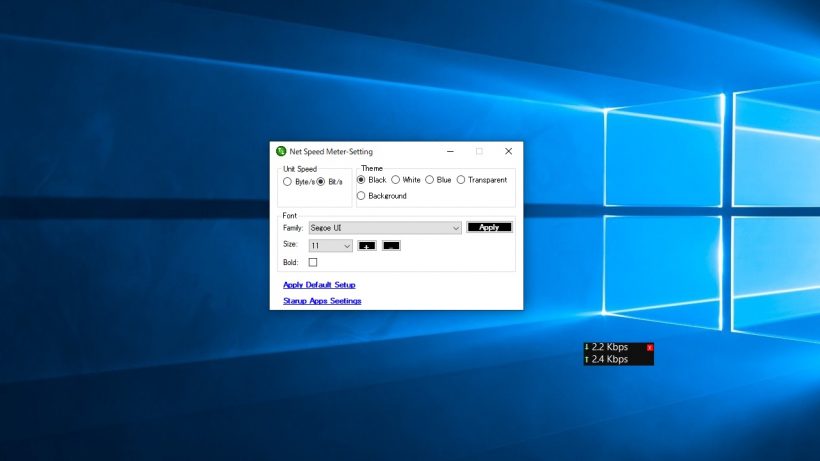
Task: Open Apply Default Setup link
Action: (x=319, y=285)
